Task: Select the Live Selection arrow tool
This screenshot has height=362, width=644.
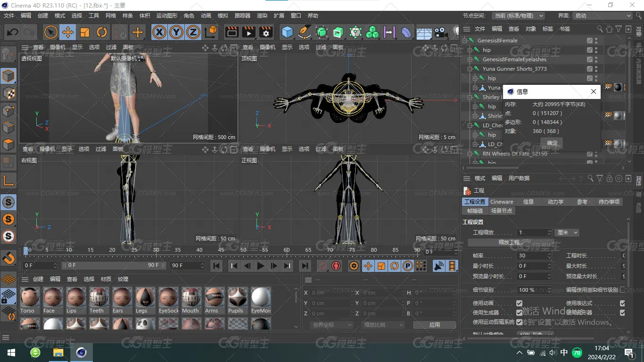Action: 51,32
